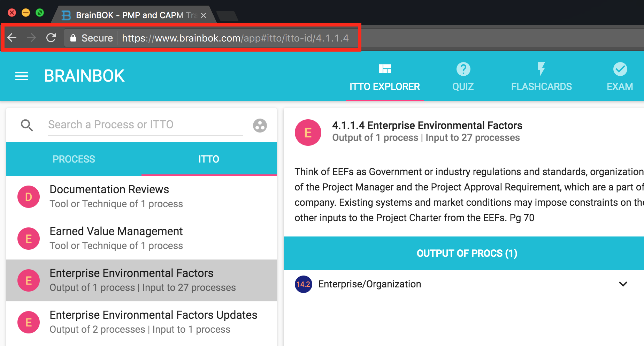Click the address bar URL
The width and height of the screenshot is (644, 346).
pyautogui.click(x=235, y=38)
